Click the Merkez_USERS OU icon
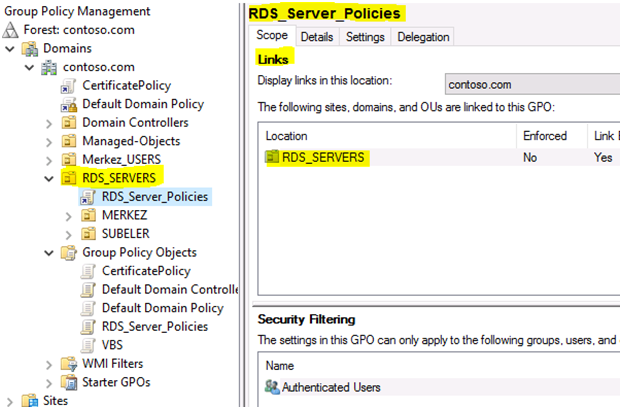Viewport: 622px width, 409px height. 69,159
